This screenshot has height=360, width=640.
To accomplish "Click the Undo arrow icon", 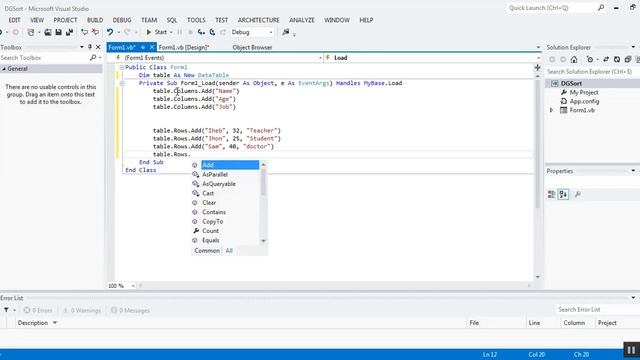I will pyautogui.click(x=109, y=32).
